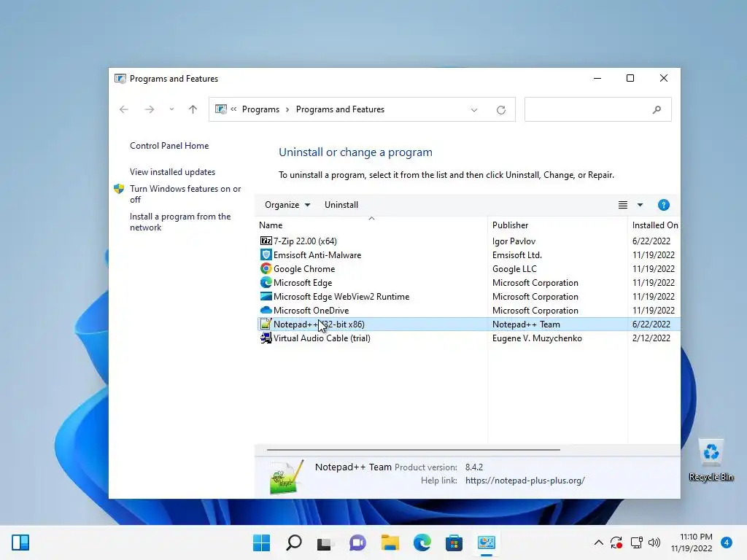Open Chat from the taskbar

(357, 542)
